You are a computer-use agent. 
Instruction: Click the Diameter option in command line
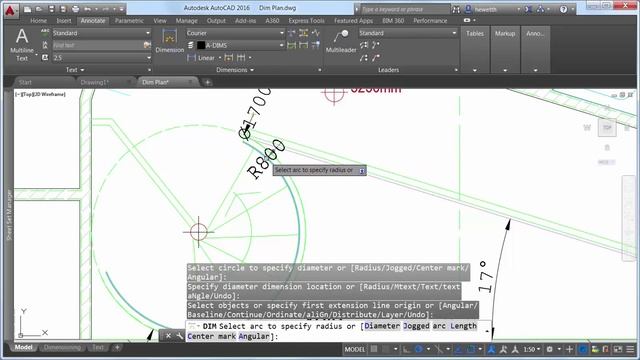(x=382, y=326)
